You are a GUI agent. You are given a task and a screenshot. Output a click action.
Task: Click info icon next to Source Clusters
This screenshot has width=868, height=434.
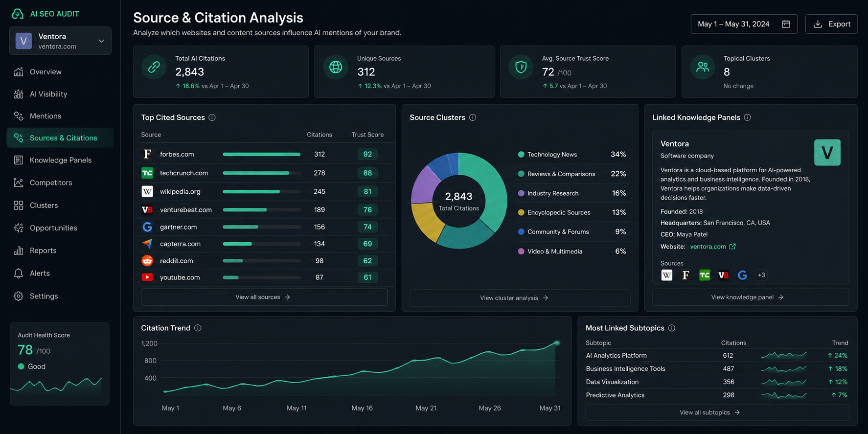pos(473,117)
